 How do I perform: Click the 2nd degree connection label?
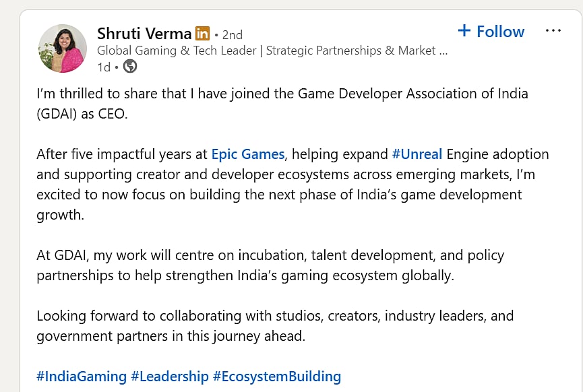point(232,34)
